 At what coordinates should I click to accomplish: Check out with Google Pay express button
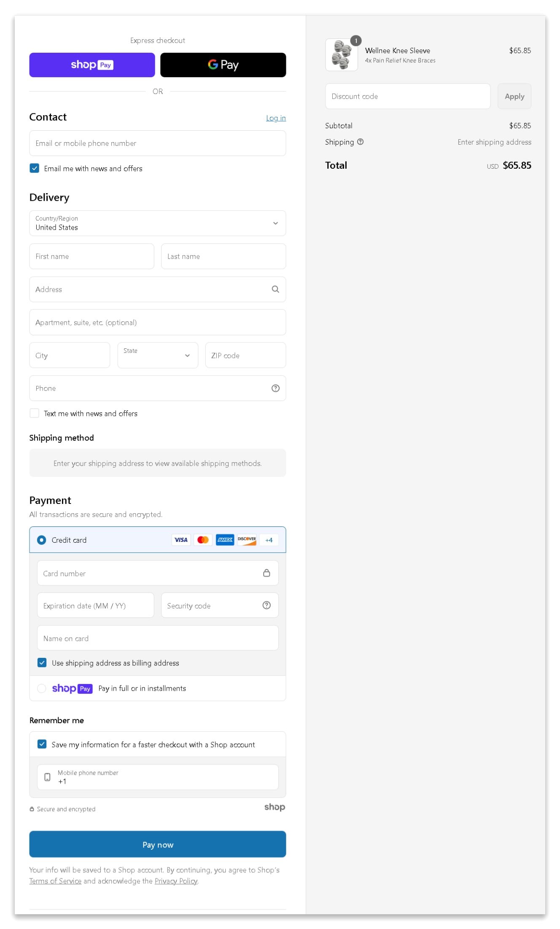click(223, 65)
